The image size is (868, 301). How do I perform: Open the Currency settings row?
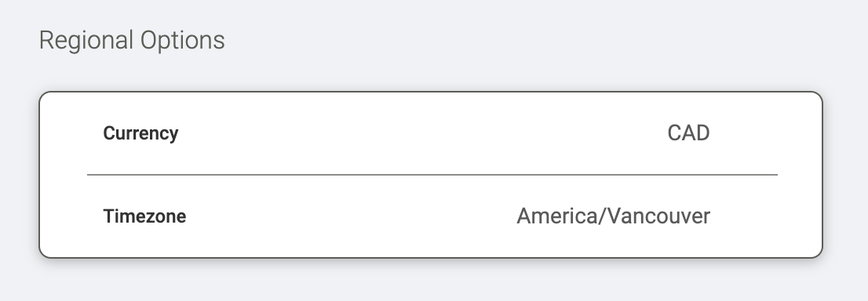click(x=432, y=133)
